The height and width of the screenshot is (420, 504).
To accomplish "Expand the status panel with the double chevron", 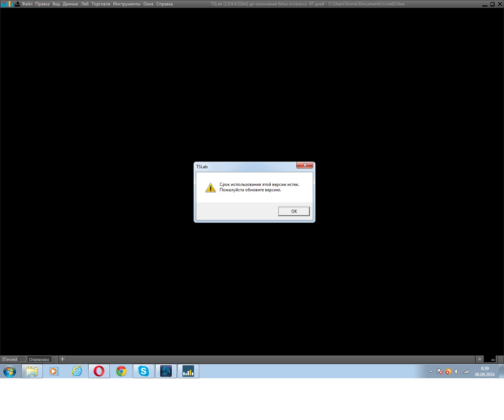I will tap(480, 359).
